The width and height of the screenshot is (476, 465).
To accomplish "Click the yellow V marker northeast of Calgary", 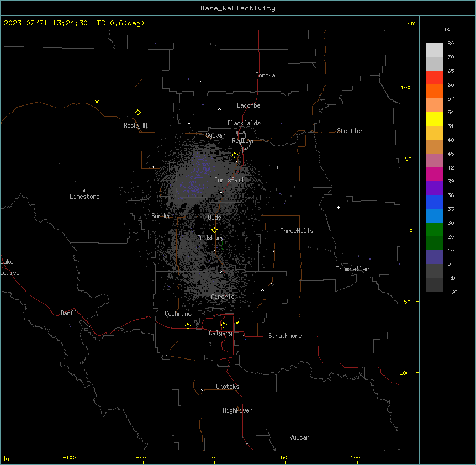I will [237, 323].
